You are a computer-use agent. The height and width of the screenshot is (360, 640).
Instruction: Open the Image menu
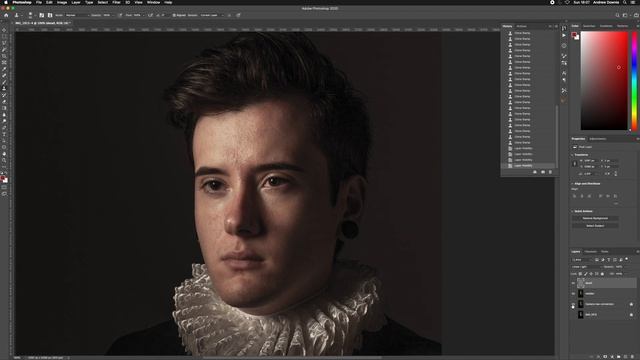62,2
